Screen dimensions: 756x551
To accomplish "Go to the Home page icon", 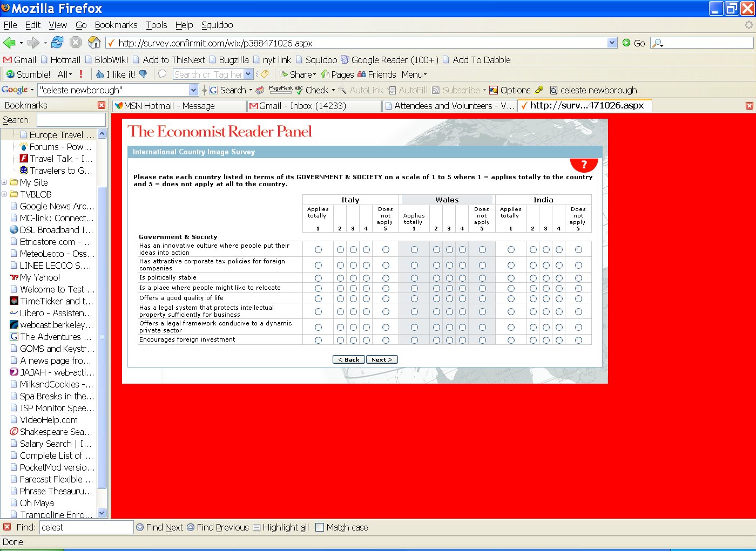I will coord(94,42).
